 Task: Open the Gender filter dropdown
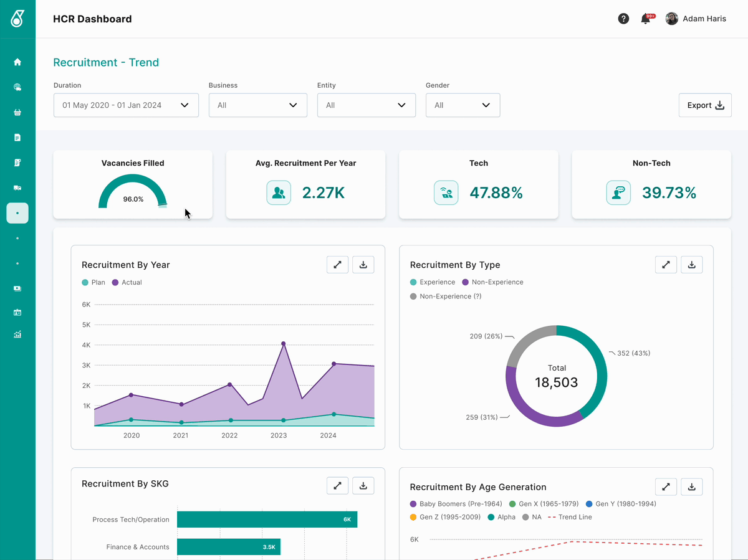463,105
